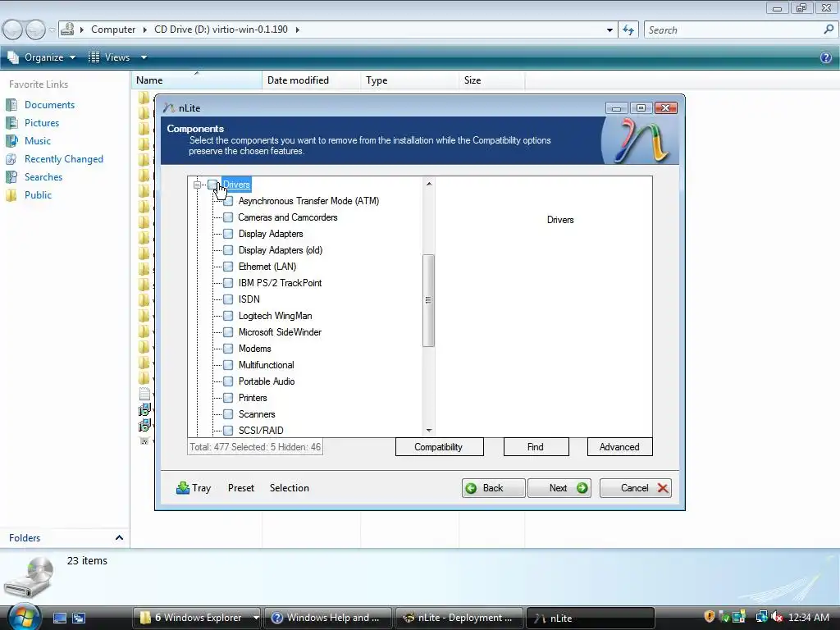Viewport: 840px width, 630px height.
Task: Check IBM PS/2 TrackPoint checkbox
Action: coord(228,283)
